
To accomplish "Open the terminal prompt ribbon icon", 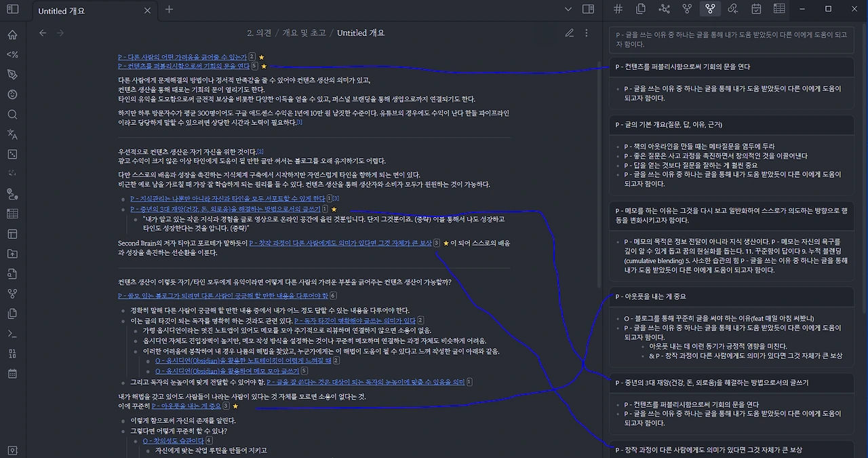I will pos(12,333).
